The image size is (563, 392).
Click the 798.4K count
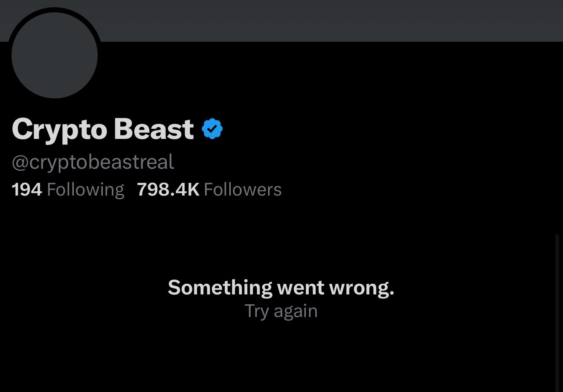pyautogui.click(x=168, y=190)
